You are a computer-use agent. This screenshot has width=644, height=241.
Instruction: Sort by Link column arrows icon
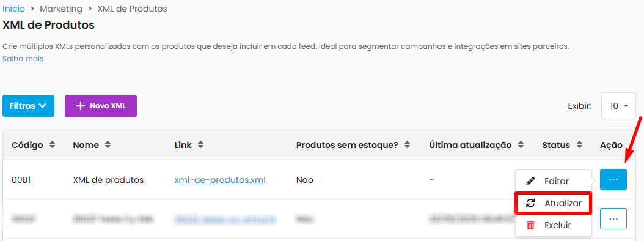tap(200, 145)
